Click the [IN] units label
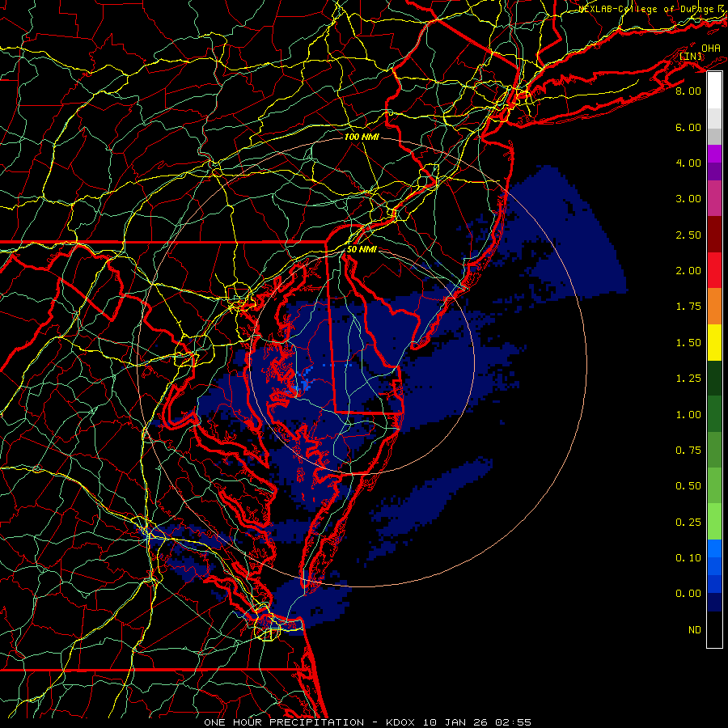This screenshot has width=728, height=728. (691, 56)
